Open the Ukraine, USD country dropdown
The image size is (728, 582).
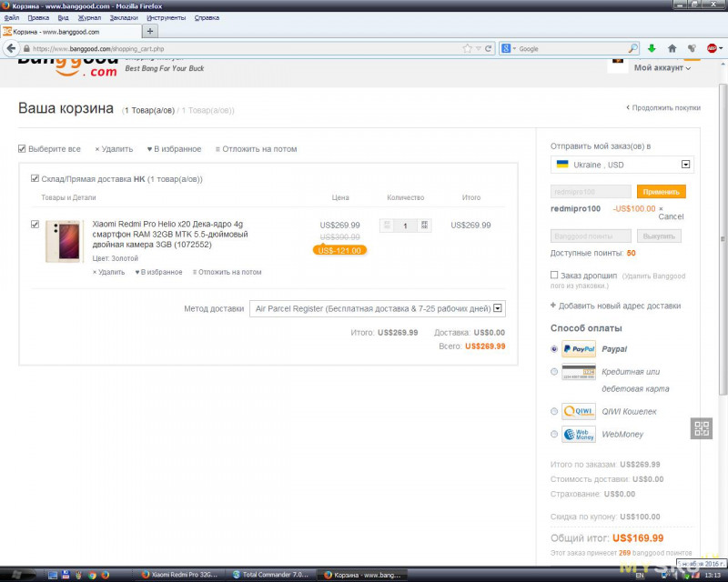click(622, 165)
